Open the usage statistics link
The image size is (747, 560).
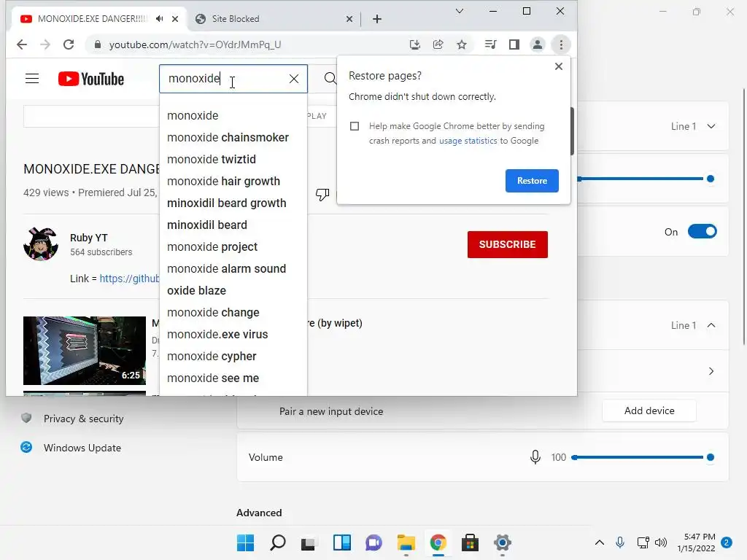coord(468,141)
